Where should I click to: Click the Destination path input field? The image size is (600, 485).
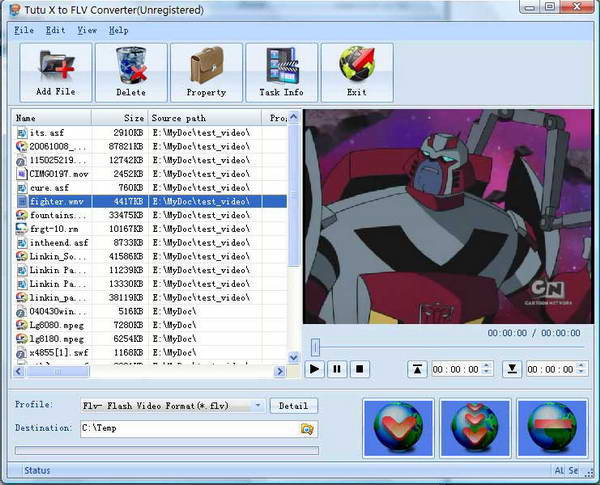tap(199, 429)
